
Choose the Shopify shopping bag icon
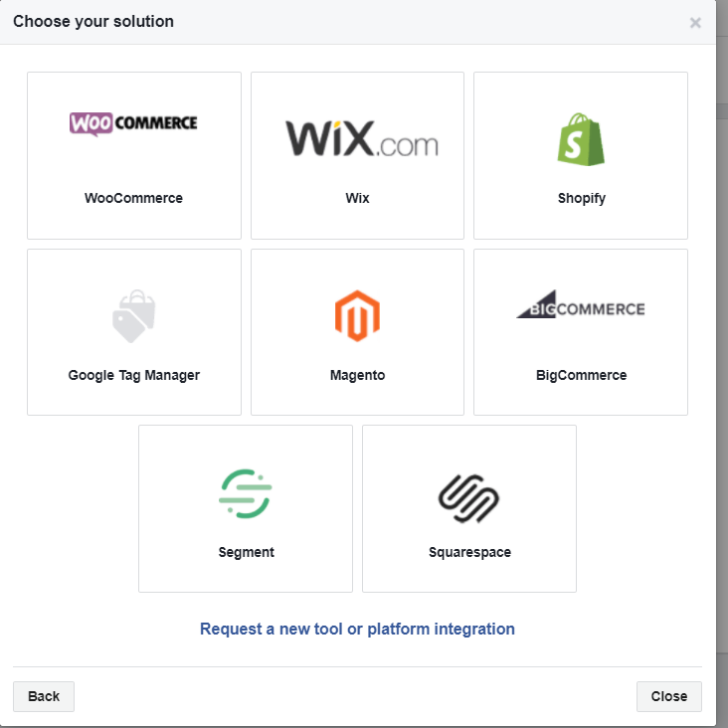[580, 138]
